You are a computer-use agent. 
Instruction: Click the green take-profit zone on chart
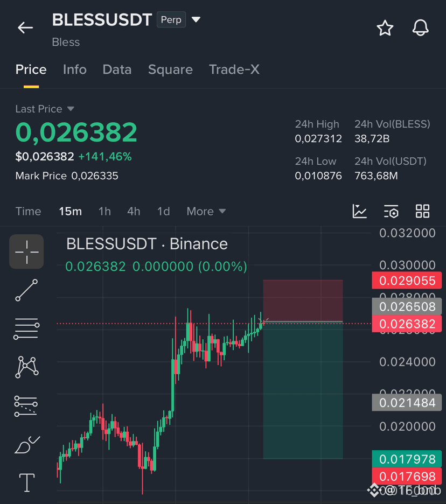[x=303, y=390]
